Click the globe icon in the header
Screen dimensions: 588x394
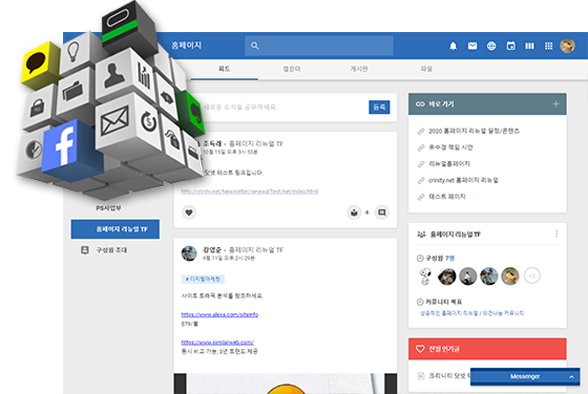(x=491, y=46)
